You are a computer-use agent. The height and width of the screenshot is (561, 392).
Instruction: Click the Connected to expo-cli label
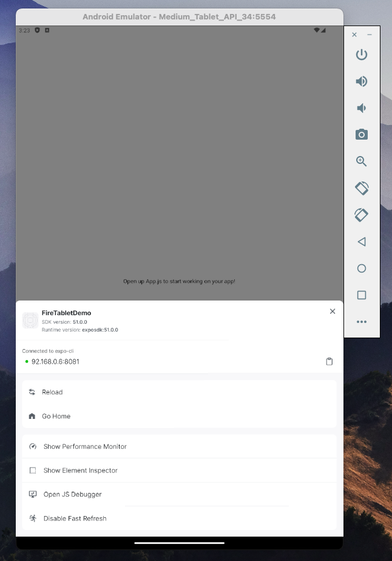point(48,351)
